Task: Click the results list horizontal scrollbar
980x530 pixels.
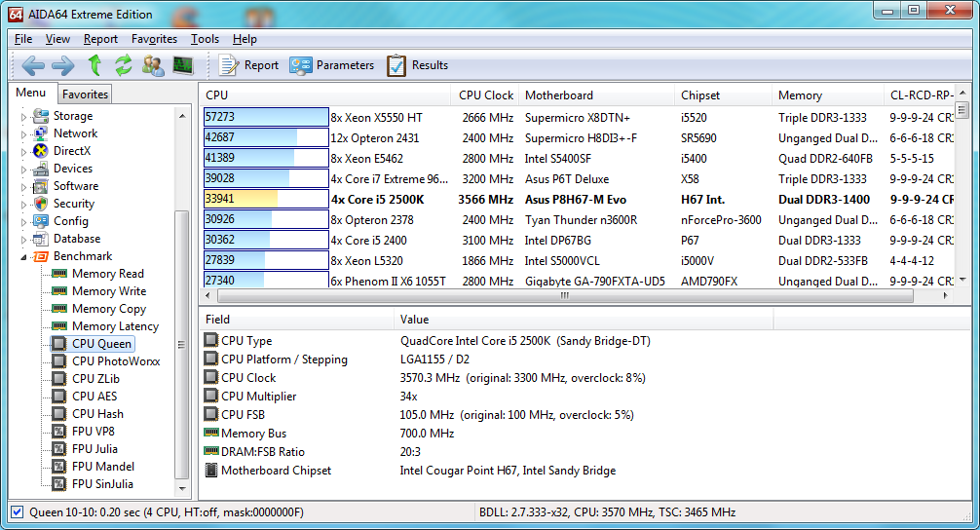Action: [564, 295]
